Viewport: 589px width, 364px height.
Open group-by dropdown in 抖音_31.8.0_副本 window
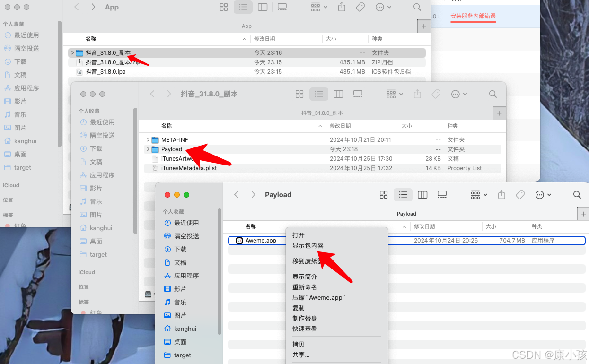(x=395, y=94)
